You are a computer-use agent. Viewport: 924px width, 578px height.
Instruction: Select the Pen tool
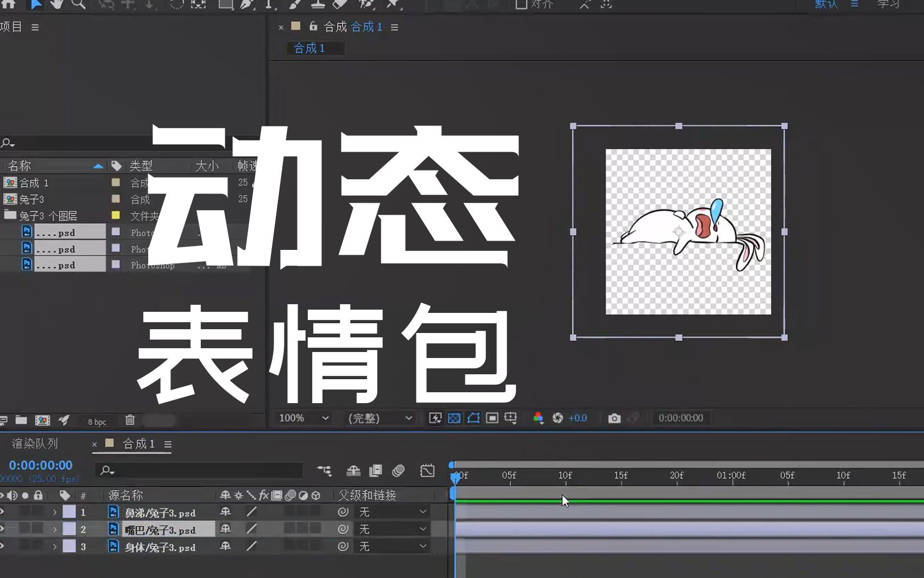coord(247,5)
